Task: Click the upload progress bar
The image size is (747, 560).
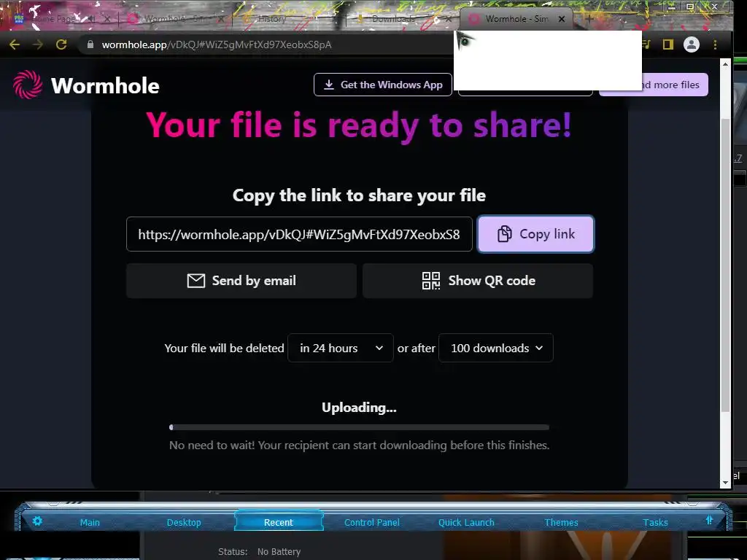Action: click(359, 427)
